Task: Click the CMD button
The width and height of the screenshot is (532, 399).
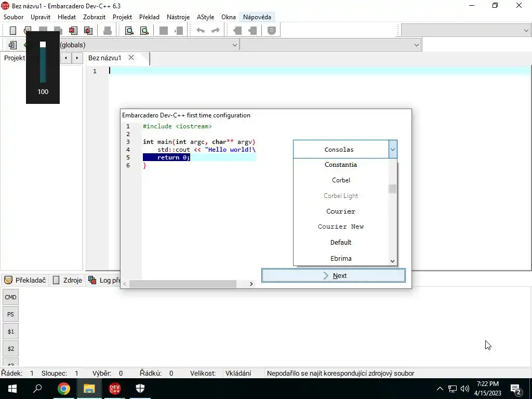Action: point(10,297)
